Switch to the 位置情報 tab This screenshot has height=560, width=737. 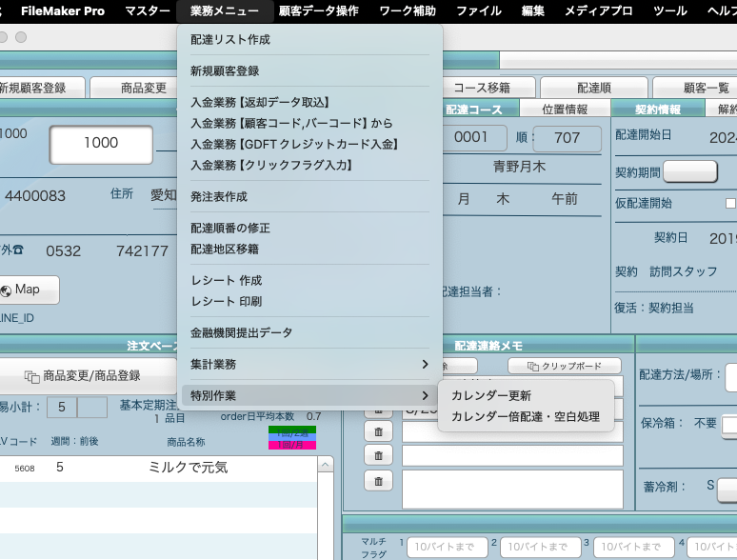coord(565,110)
